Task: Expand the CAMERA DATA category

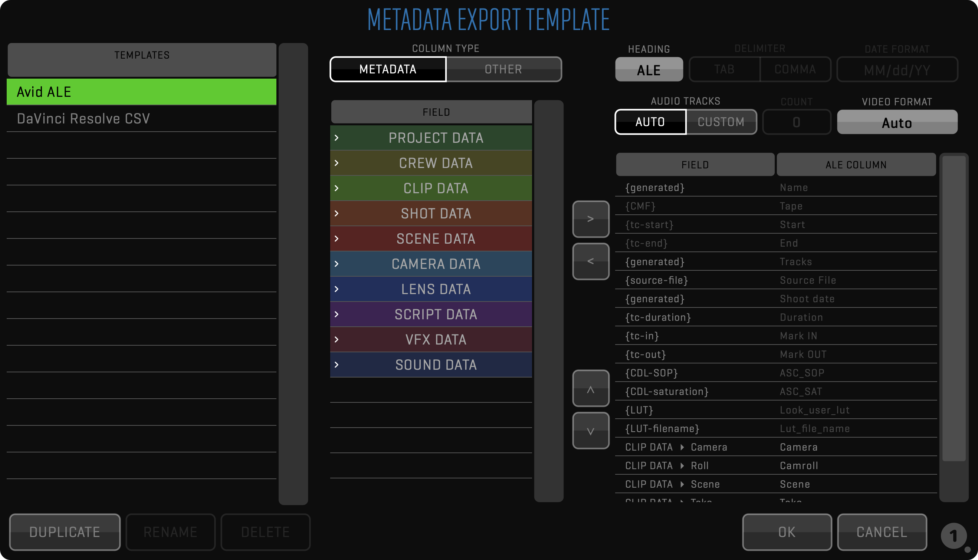Action: click(337, 264)
